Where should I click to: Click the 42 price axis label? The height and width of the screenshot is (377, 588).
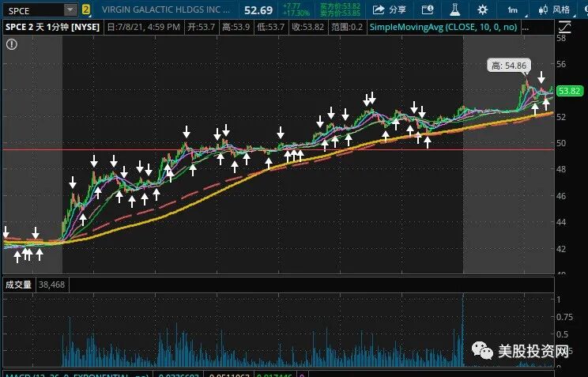pyautogui.click(x=561, y=249)
